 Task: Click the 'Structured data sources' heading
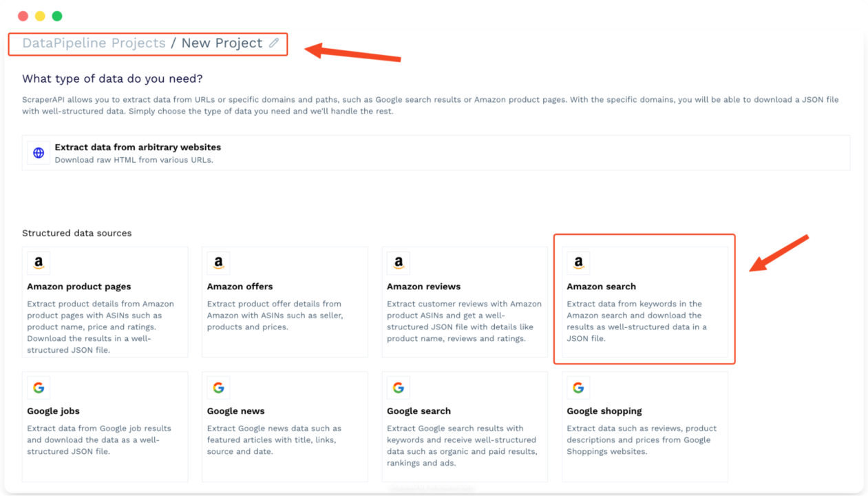click(76, 233)
